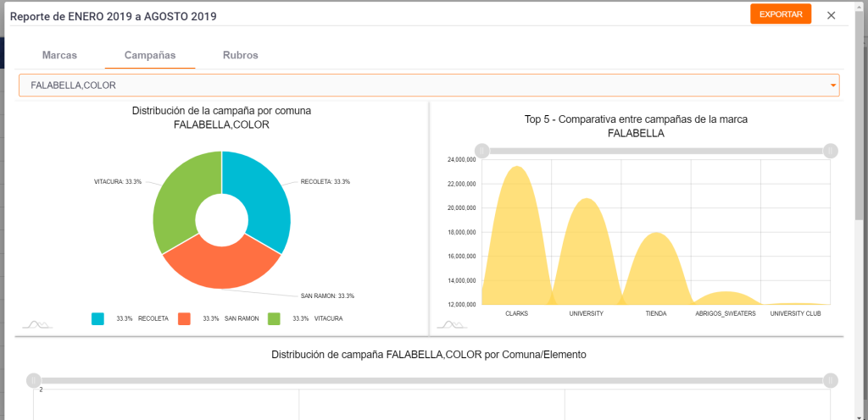
Task: Click right handle of Comuna/Elemento chart scrollbar
Action: (831, 380)
